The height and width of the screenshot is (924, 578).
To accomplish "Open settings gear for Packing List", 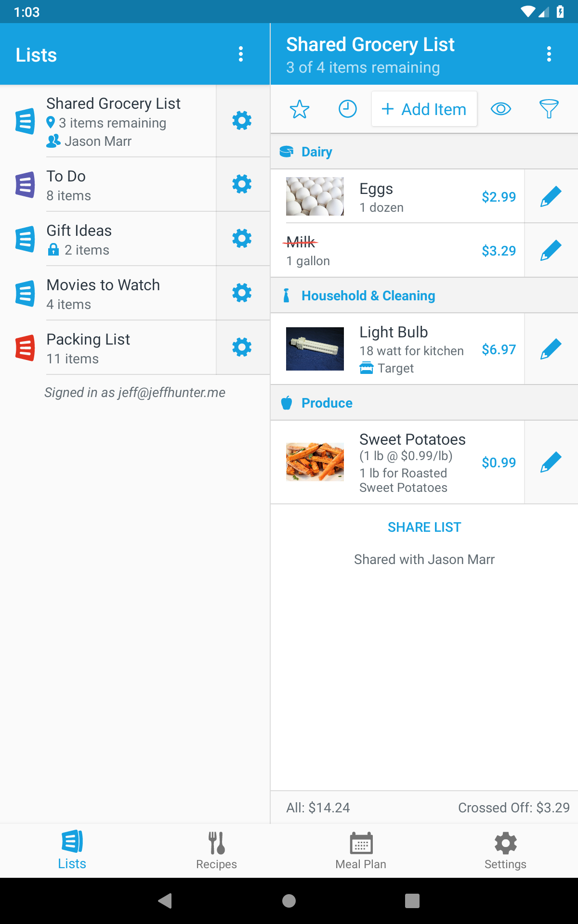I will pos(242,346).
